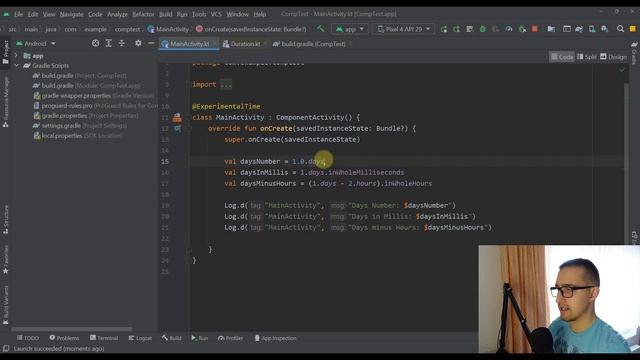
Task: Click the onCreate breadcrumb in navigation bar
Action: tap(251, 29)
